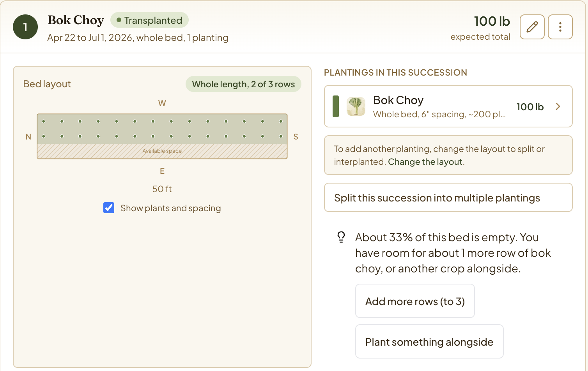
Task: Click Add more rows (to 3)
Action: [415, 301]
